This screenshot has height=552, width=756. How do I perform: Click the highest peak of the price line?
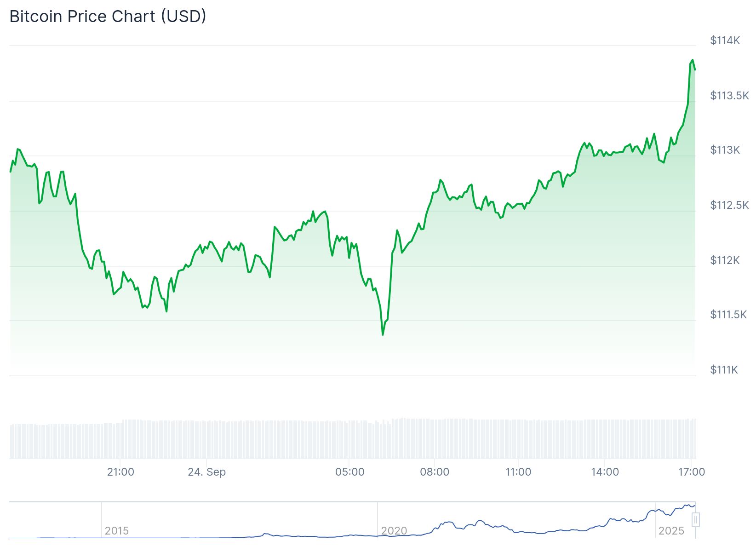[x=693, y=60]
